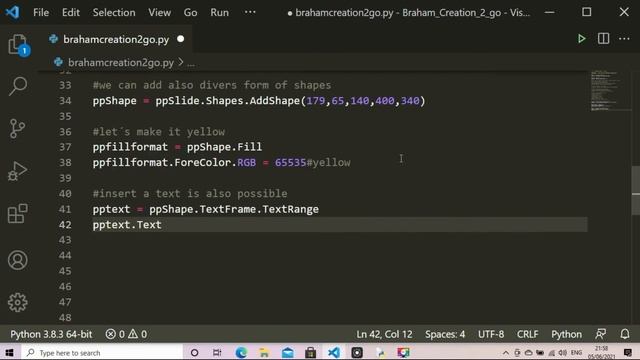
Task: Open the Run and Debug view
Action: [18, 171]
